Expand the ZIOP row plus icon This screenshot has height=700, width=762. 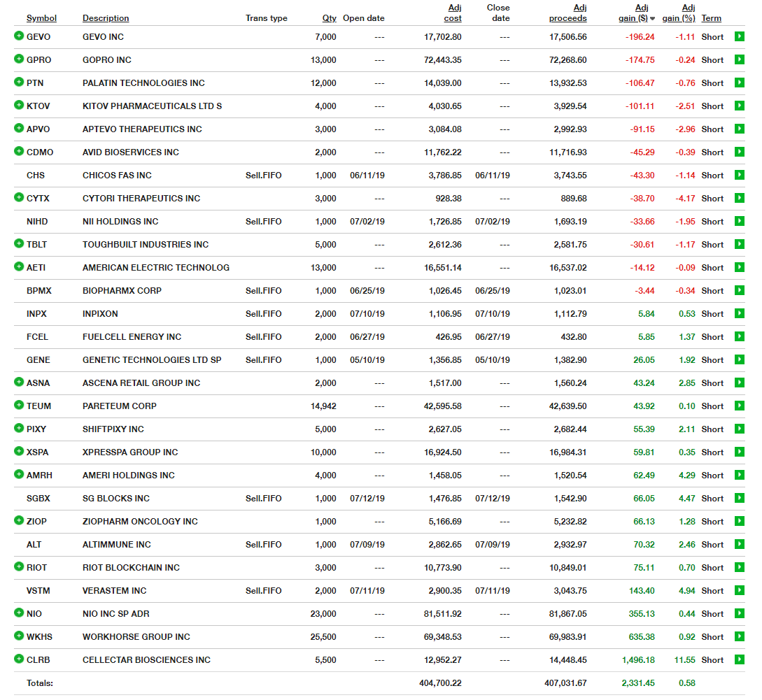[x=19, y=520]
